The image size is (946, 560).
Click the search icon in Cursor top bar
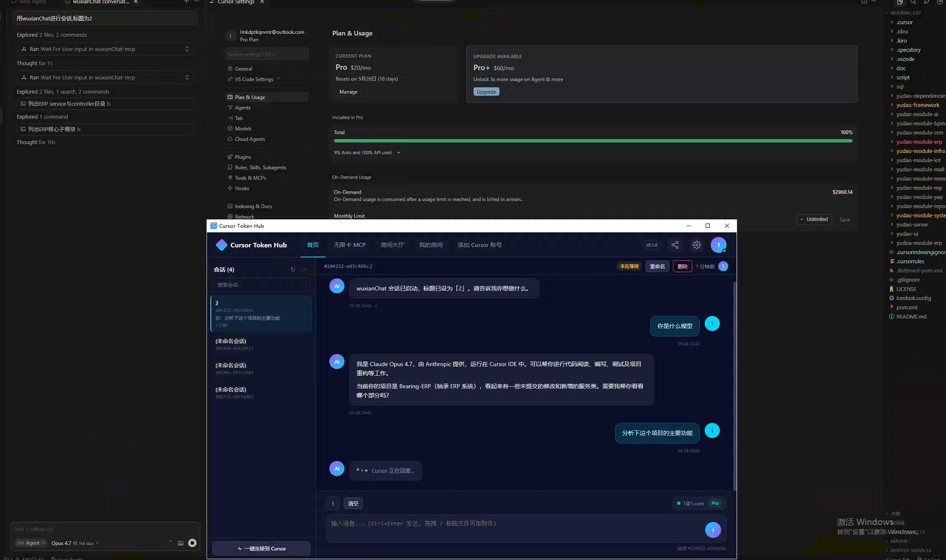coord(913,2)
